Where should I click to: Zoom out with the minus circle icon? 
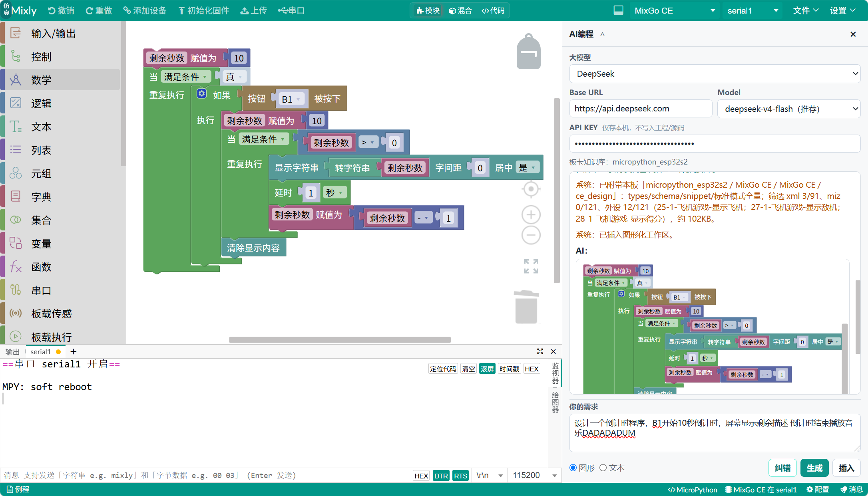(531, 235)
